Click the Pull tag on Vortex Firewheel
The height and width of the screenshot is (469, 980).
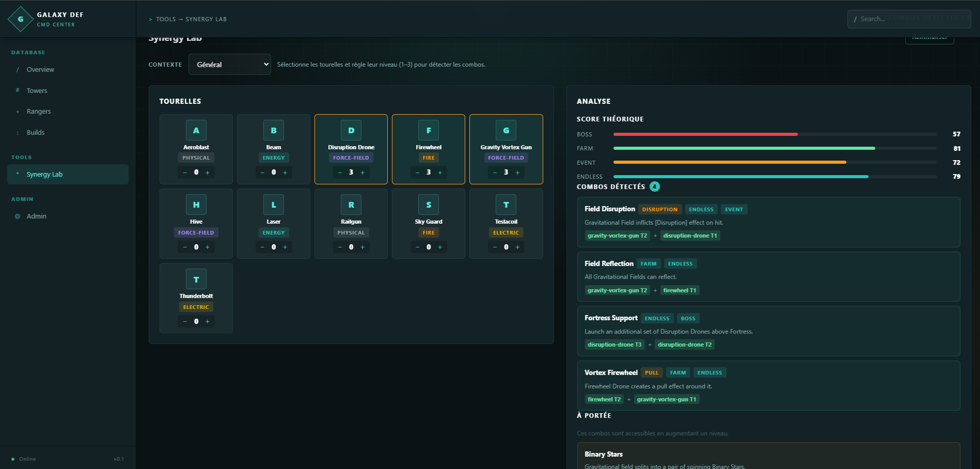tap(652, 372)
